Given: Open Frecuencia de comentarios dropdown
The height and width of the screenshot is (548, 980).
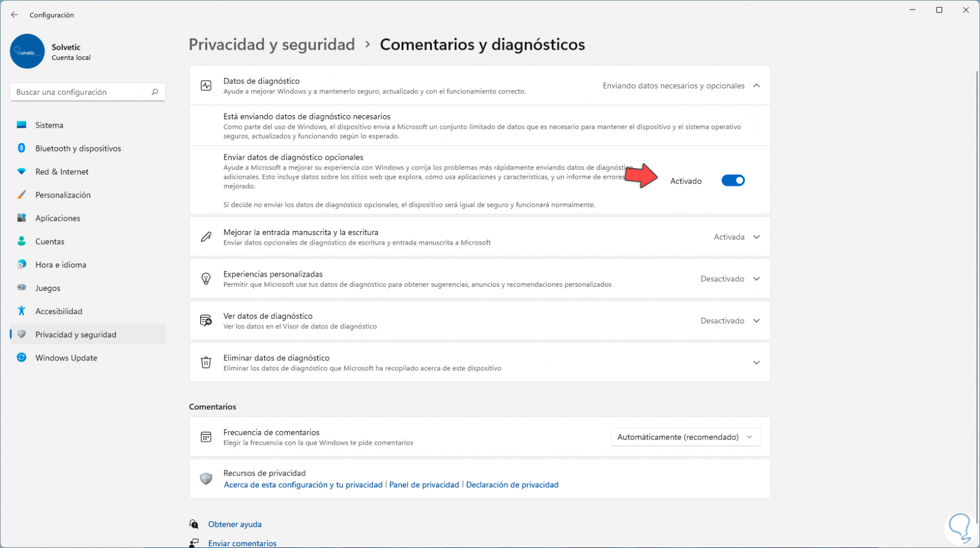Looking at the screenshot, I should click(685, 437).
